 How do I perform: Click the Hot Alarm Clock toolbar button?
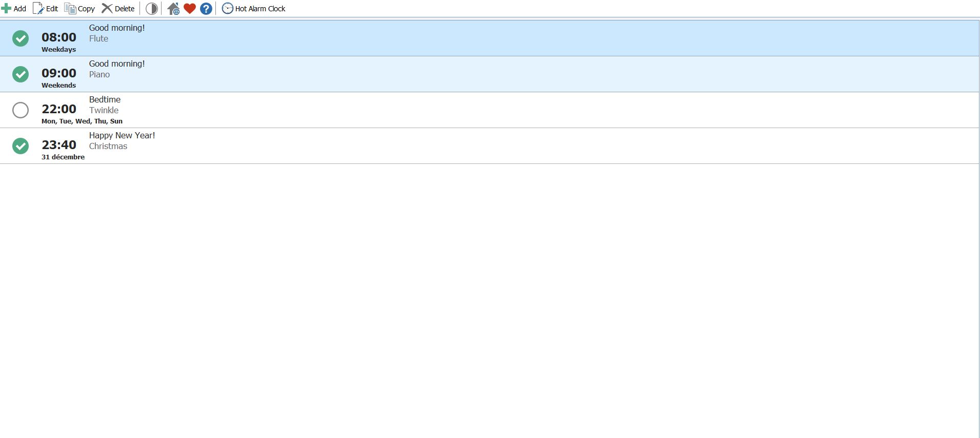(x=254, y=9)
